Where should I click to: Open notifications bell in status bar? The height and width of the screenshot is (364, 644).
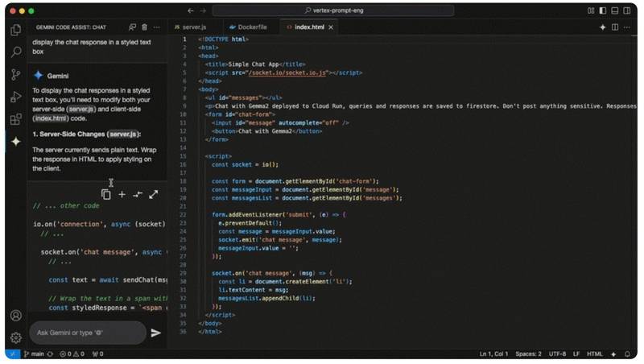coord(627,354)
